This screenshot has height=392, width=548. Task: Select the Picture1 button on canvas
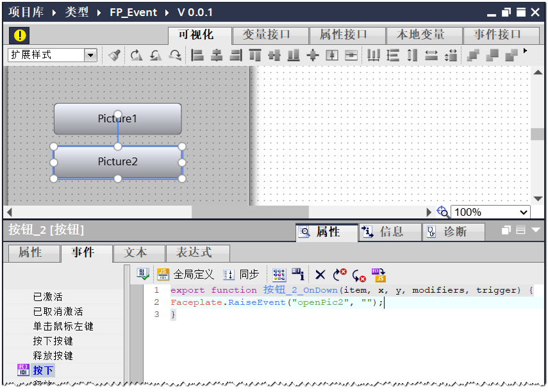(x=117, y=118)
